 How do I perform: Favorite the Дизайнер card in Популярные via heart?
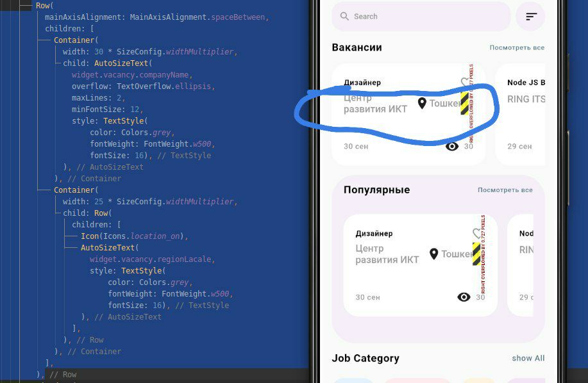click(476, 233)
